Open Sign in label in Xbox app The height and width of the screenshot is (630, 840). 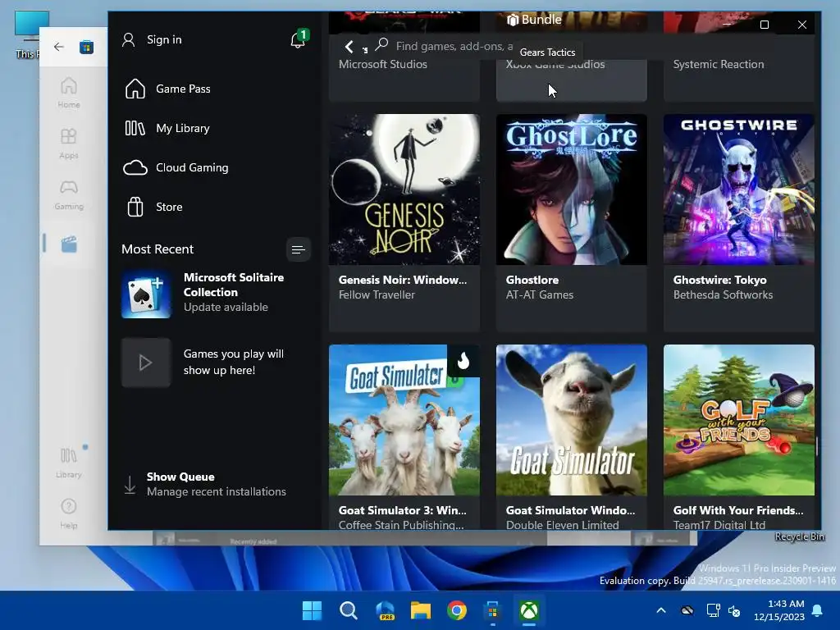coord(164,39)
